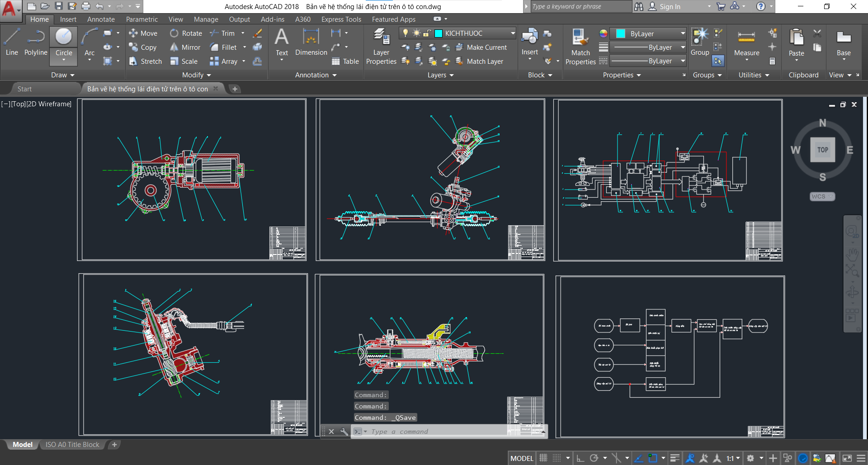Use the Mirror tool
Image resolution: width=868 pixels, height=465 pixels.
click(185, 47)
